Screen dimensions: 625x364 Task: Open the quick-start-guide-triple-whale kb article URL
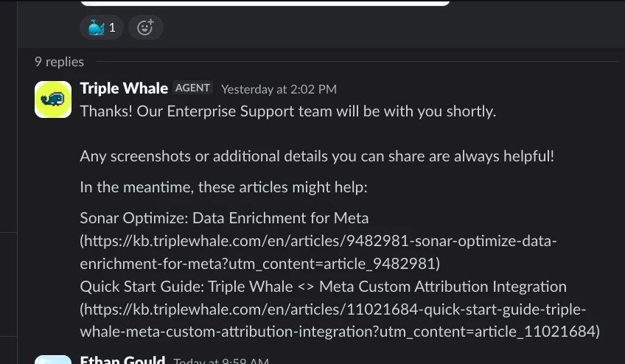(x=340, y=321)
